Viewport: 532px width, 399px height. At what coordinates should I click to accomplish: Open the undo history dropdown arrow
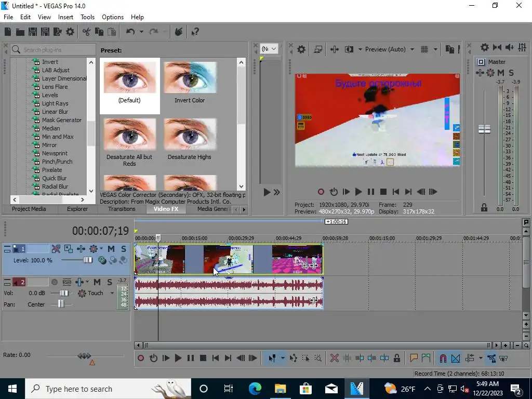tap(141, 32)
